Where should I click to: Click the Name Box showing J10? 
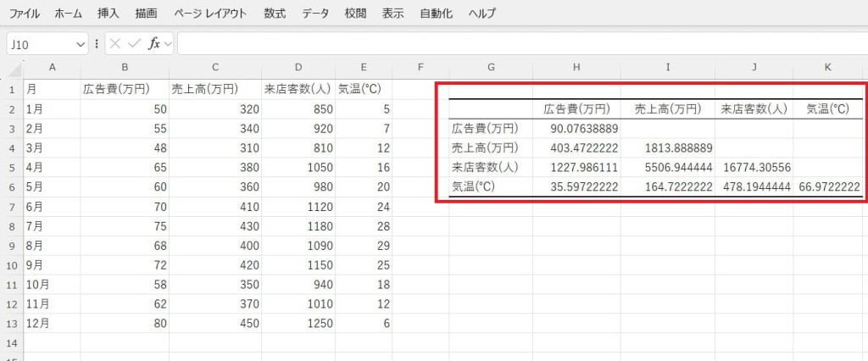(42, 44)
